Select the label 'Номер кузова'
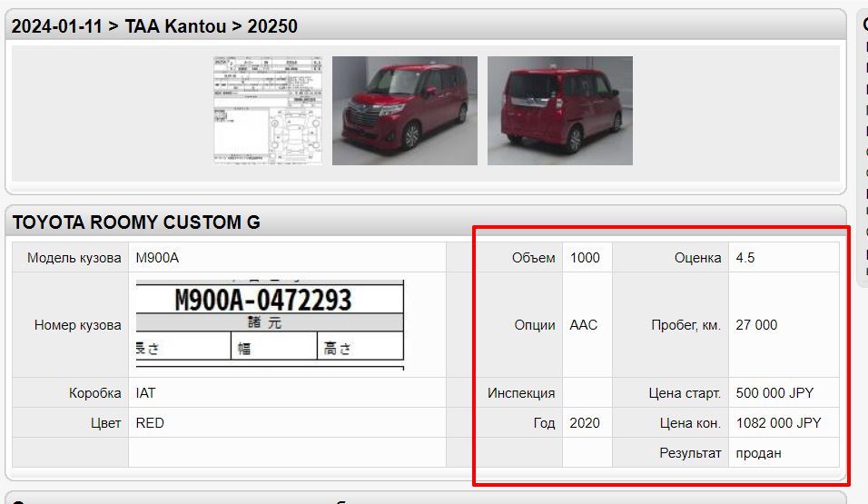This screenshot has width=868, height=504. [x=77, y=324]
